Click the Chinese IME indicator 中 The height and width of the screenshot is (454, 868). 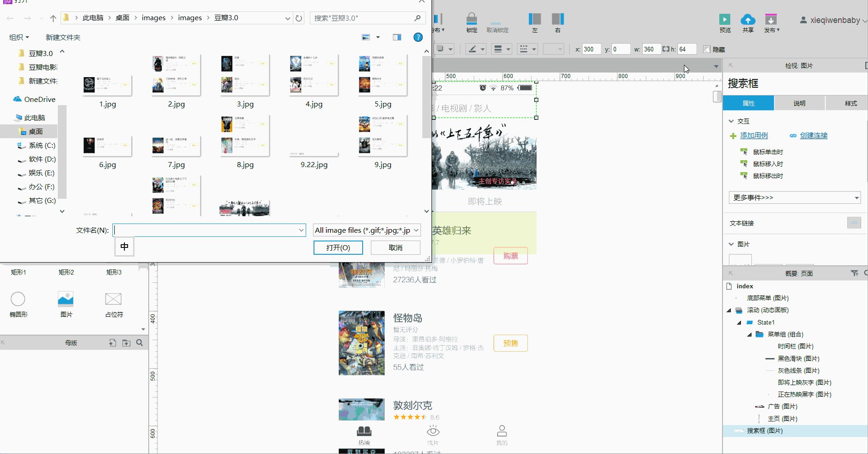click(124, 247)
